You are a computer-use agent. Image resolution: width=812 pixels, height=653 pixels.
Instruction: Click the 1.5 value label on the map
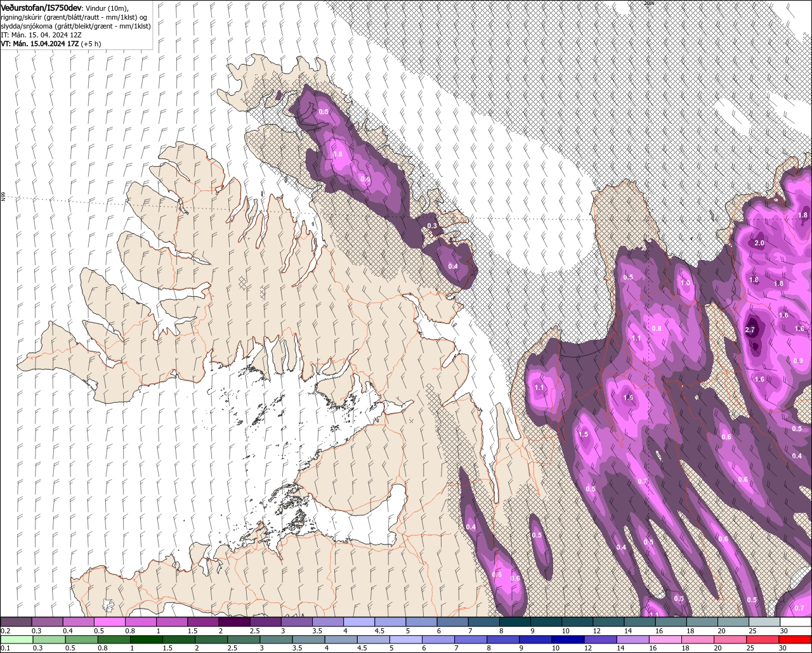(x=584, y=434)
